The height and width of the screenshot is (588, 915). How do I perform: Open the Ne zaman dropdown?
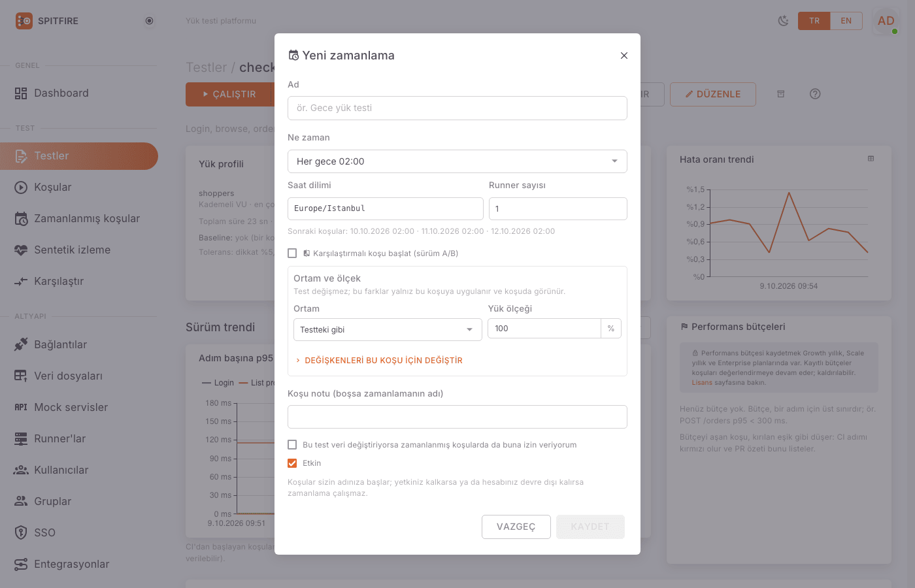tap(457, 161)
